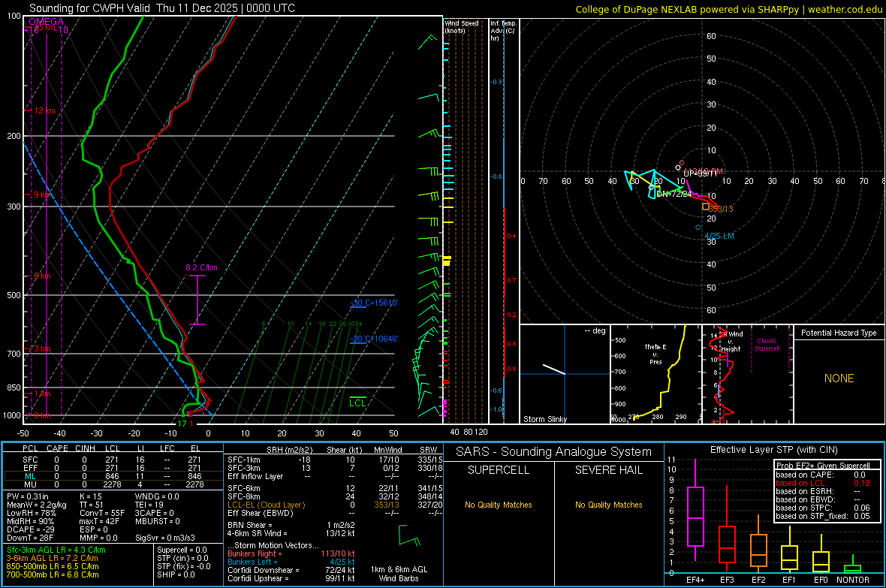Click green "Sfc-3km AGL LR = 4.3 C/km"
This screenshot has height=588, width=886.
(56, 550)
